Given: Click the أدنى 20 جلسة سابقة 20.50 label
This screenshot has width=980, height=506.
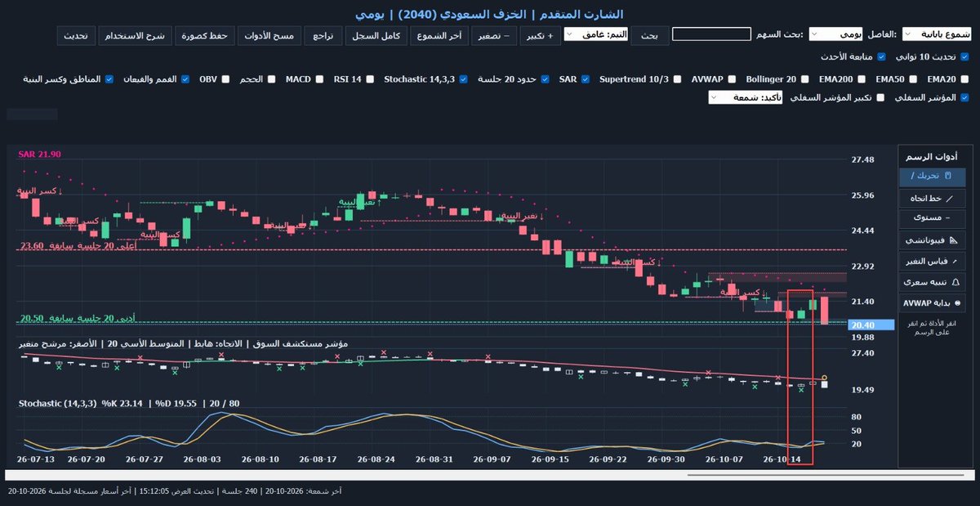Looking at the screenshot, I should 78,318.
